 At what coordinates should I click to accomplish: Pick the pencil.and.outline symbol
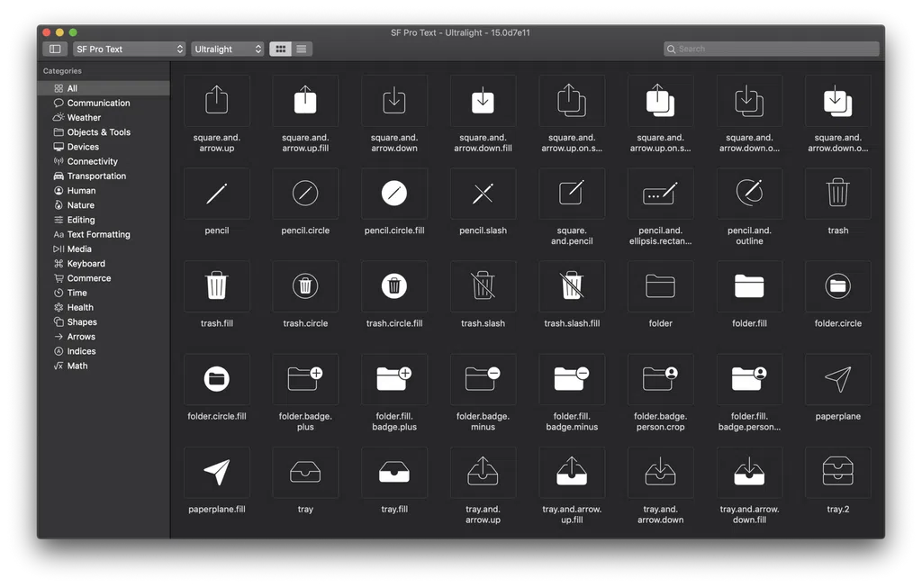click(x=749, y=194)
